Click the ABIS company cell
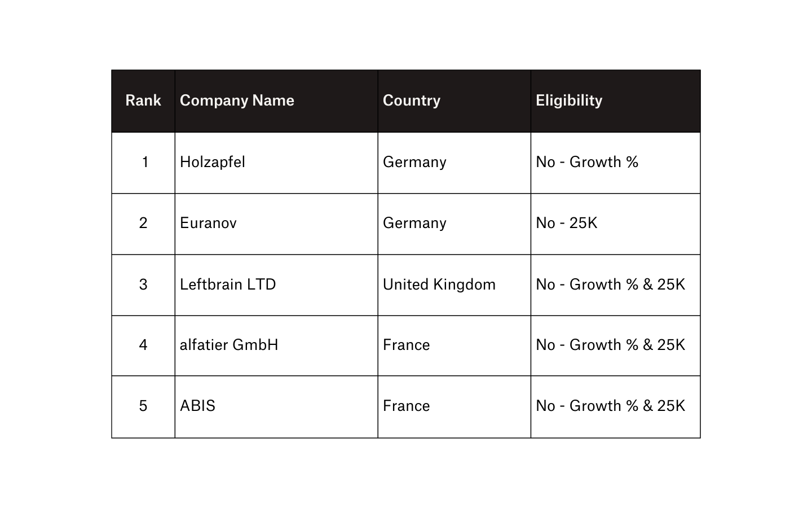 (x=197, y=406)
